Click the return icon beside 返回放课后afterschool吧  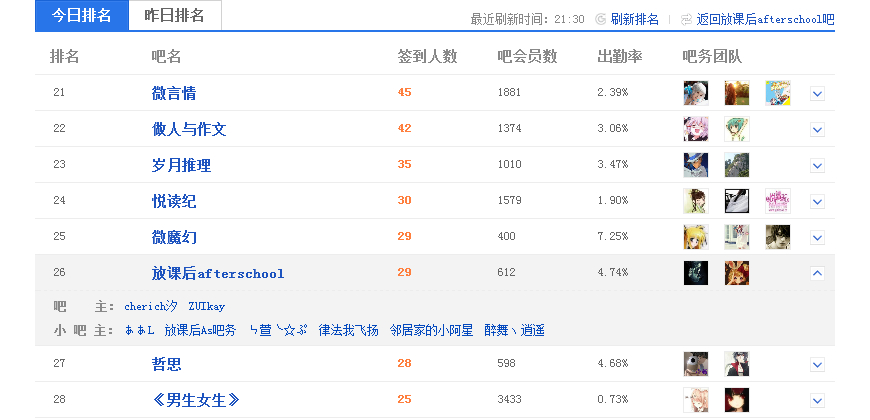[x=686, y=19]
